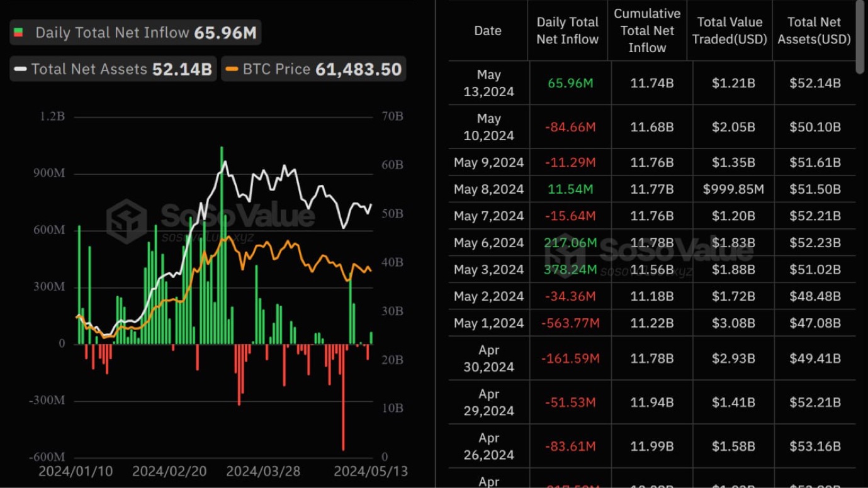Select the Total Value Traded(USD) header
This screenshot has width=868, height=488.
tap(730, 31)
